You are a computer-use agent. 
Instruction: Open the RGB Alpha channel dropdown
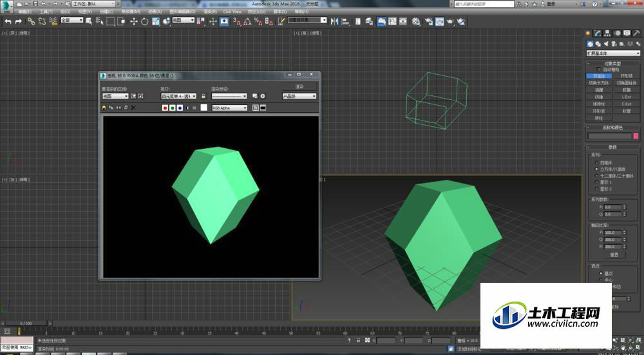[x=230, y=108]
